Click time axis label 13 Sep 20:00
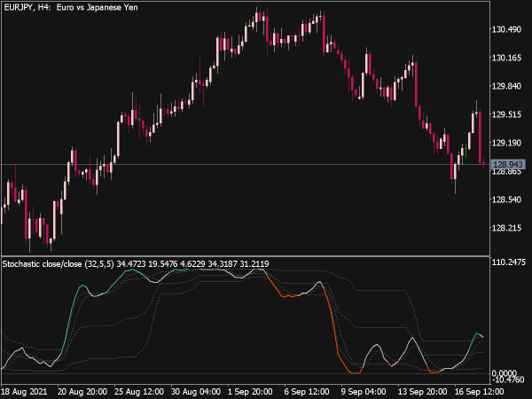 point(422,392)
